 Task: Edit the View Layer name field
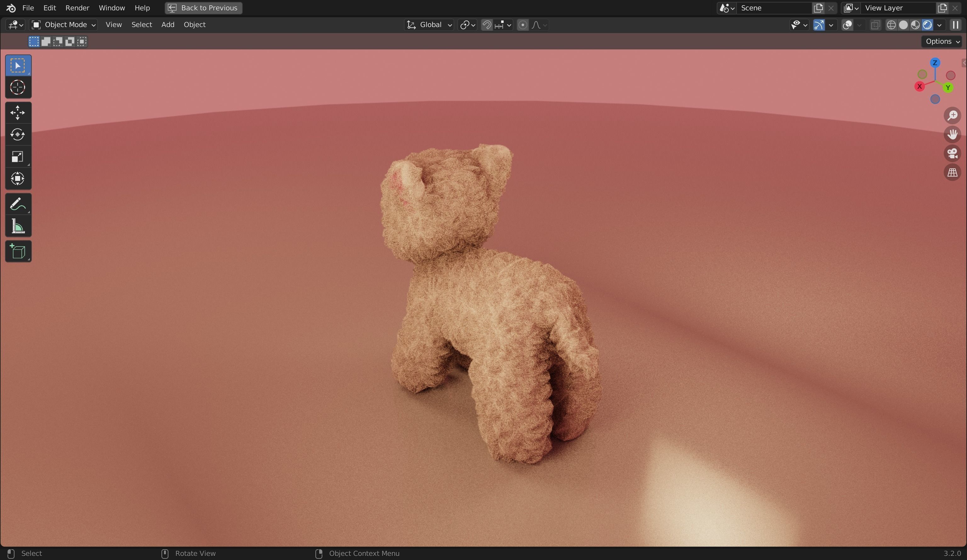[898, 8]
